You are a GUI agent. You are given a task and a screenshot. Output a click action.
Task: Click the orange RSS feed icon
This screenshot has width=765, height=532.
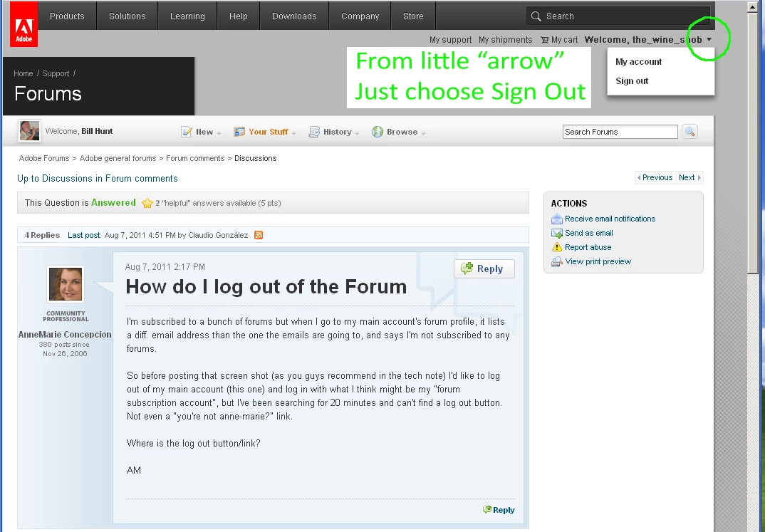point(259,235)
